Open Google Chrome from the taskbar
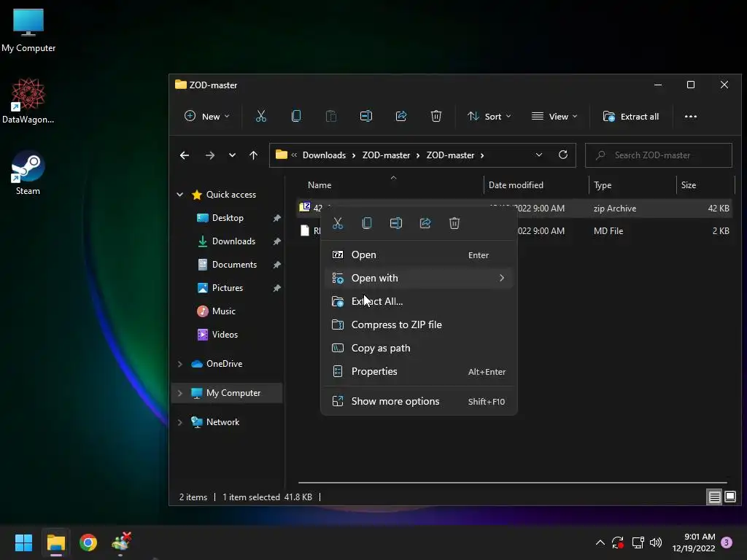This screenshot has height=560, width=747. click(x=88, y=542)
